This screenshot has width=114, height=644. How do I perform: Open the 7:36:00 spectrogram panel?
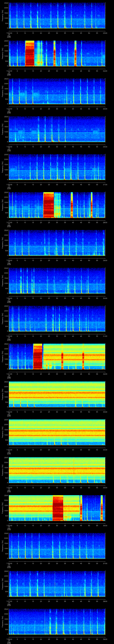pyautogui.click(x=57, y=546)
